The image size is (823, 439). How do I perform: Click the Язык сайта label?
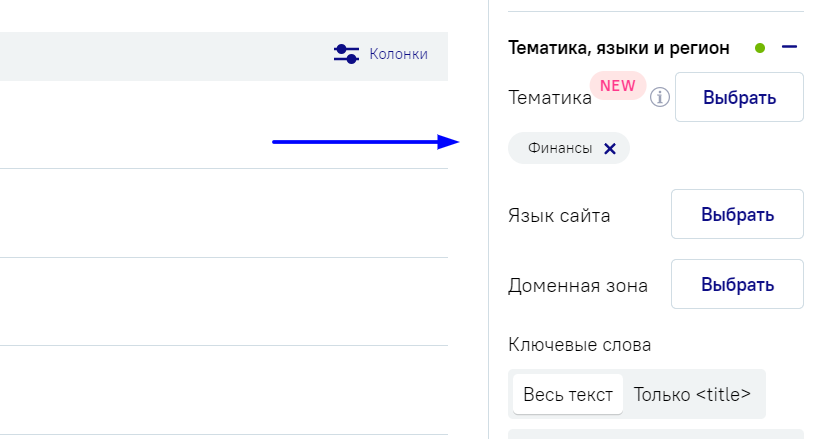559,215
